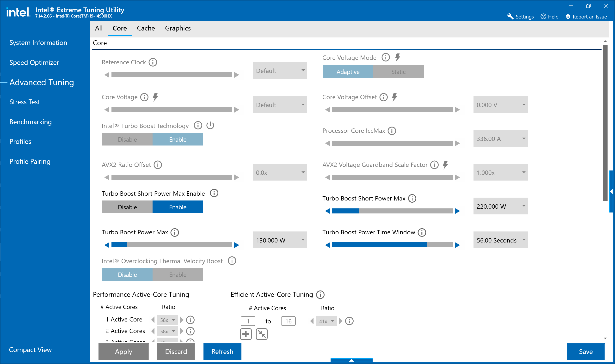The width and height of the screenshot is (615, 364).
Task: Select Static core voltage mode
Action: [398, 72]
